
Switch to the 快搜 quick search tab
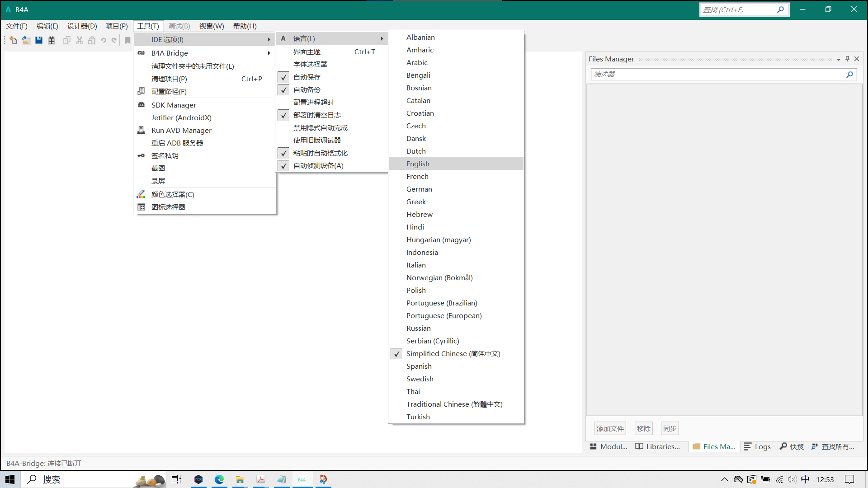pos(792,447)
